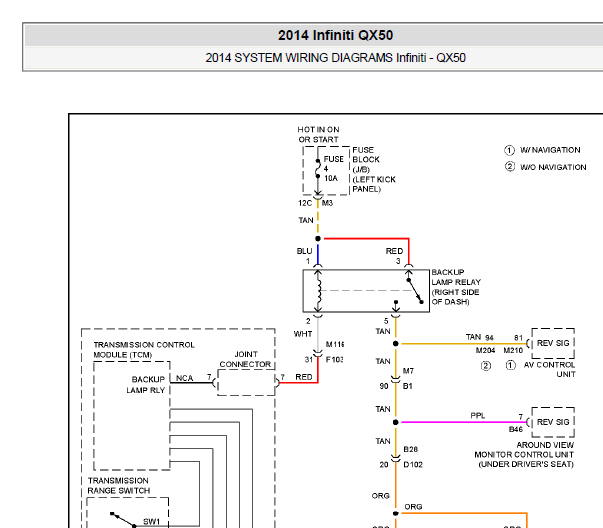Screen dimensions: 603x528
Task: Click the 'WHT' wire label below pin 2
Action: [303, 334]
